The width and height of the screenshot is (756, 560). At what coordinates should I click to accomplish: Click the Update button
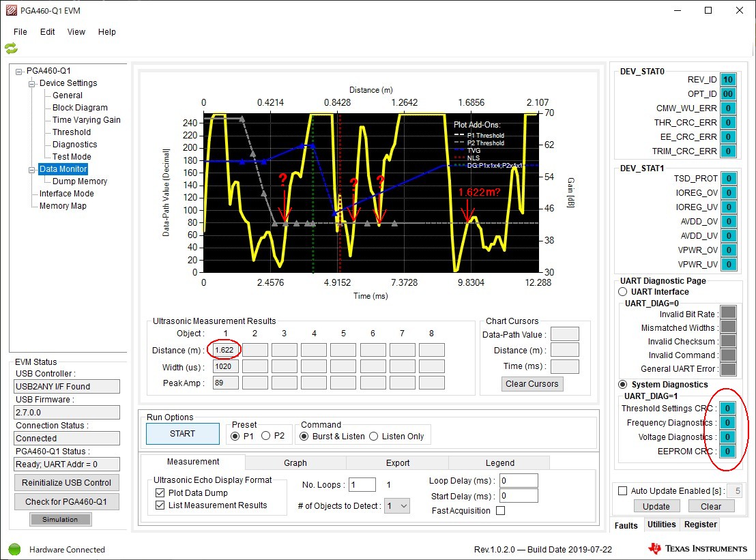click(656, 507)
